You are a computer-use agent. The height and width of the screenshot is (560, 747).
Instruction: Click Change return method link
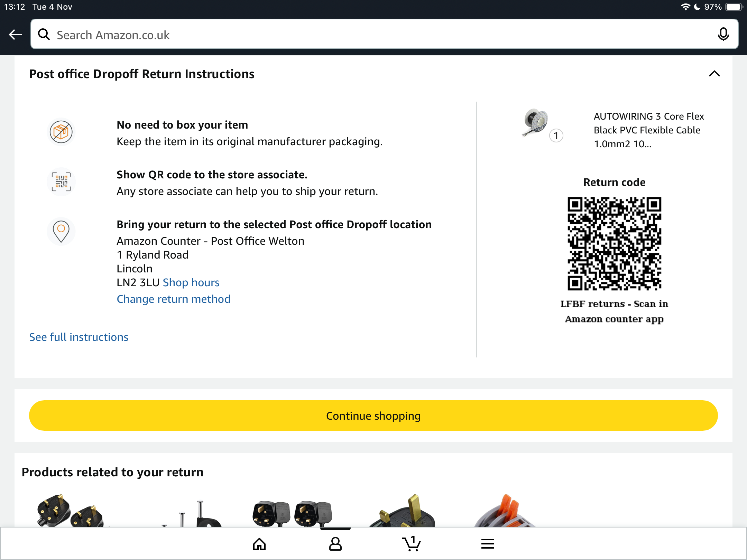coord(174,299)
